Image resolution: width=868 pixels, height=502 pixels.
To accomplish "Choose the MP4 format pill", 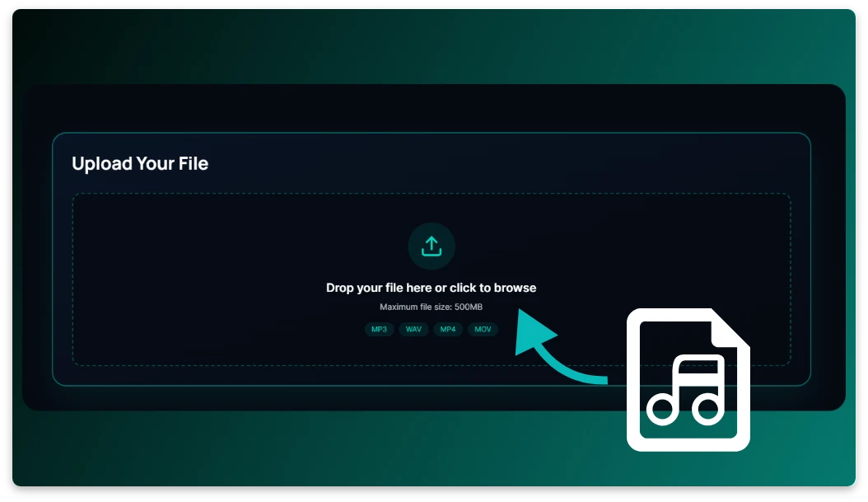I will 448,329.
